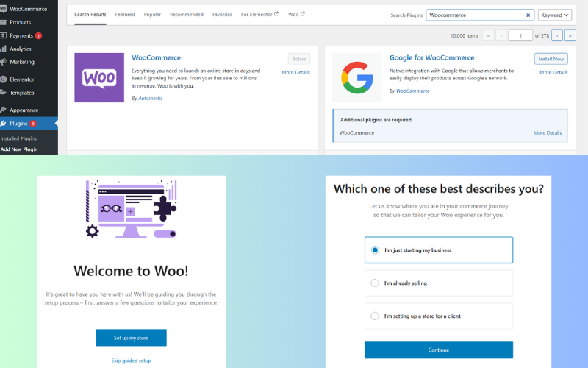The image size is (588, 368).
Task: Click the 10,000 items count text
Action: click(465, 35)
